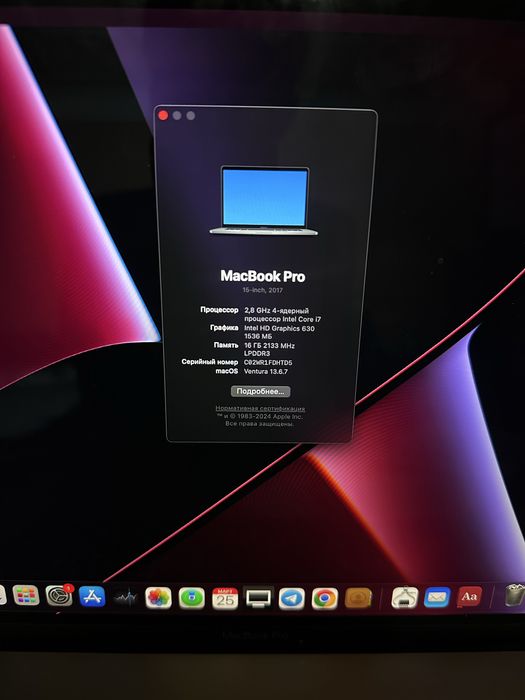Click the grey zoom window button

(191, 116)
